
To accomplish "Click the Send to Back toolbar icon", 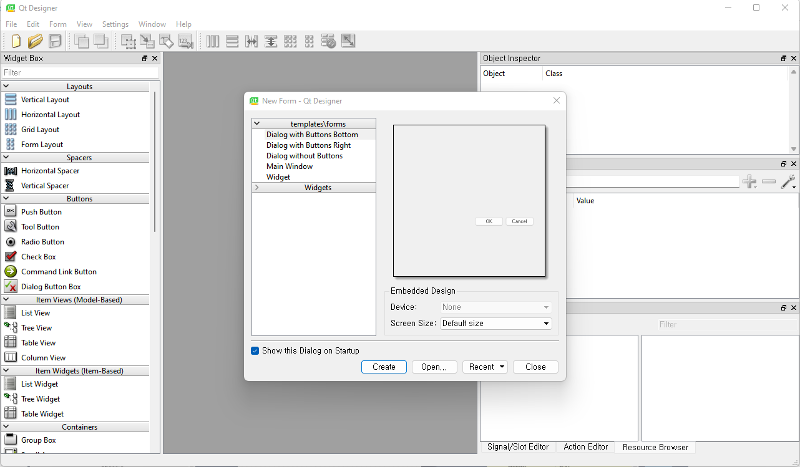I will [x=101, y=41].
